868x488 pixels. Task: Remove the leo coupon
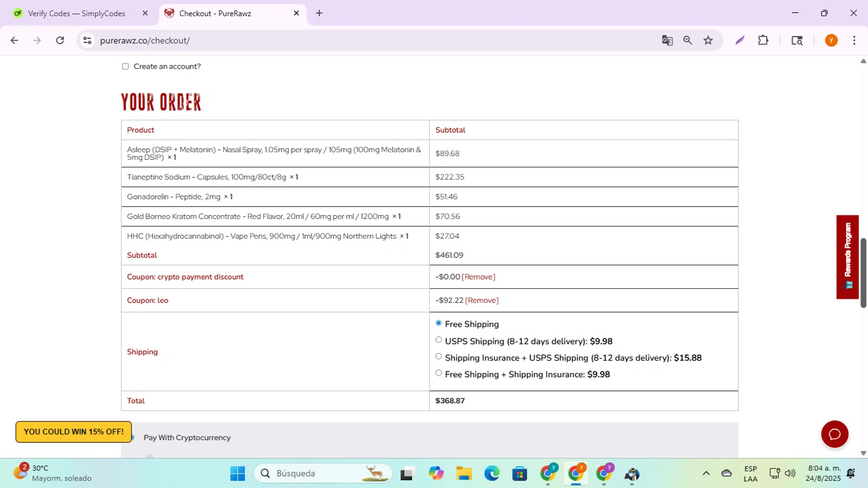coord(482,300)
